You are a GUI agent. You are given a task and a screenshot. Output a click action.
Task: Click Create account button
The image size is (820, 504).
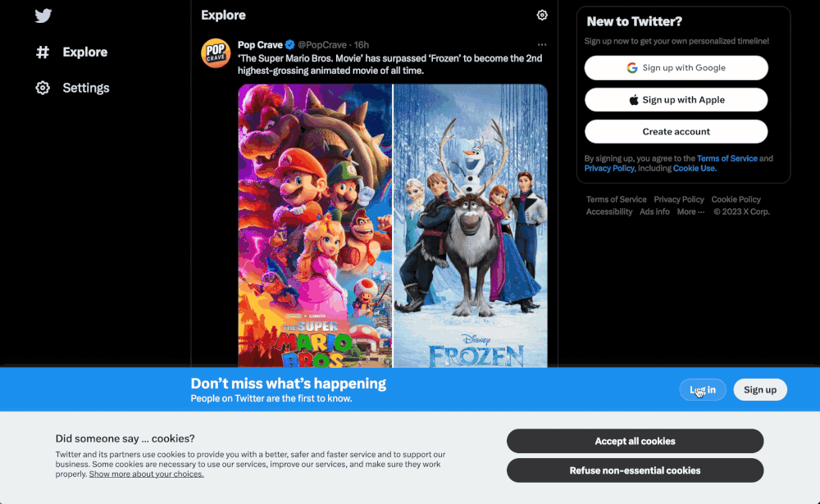(x=676, y=132)
